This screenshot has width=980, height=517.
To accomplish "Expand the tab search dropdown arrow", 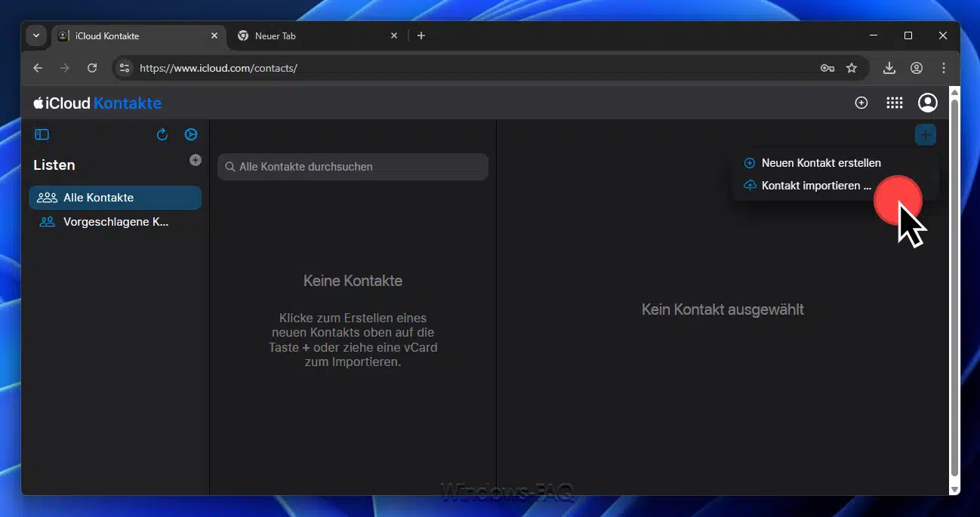I will 35,35.
